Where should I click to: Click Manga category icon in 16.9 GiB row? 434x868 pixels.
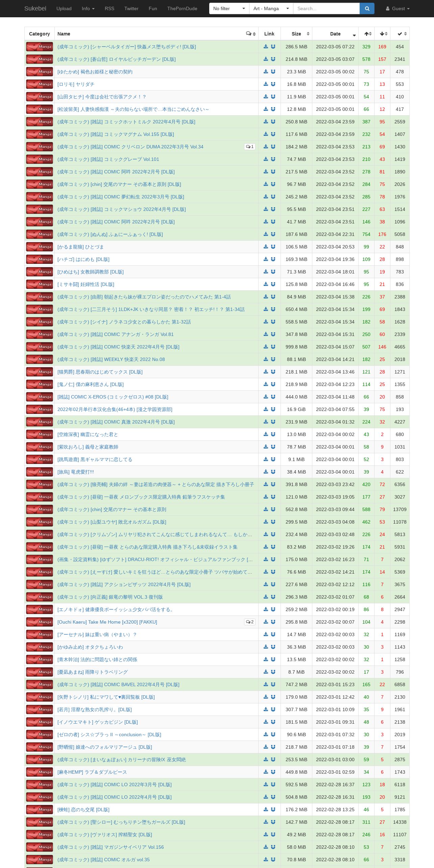click(x=40, y=409)
